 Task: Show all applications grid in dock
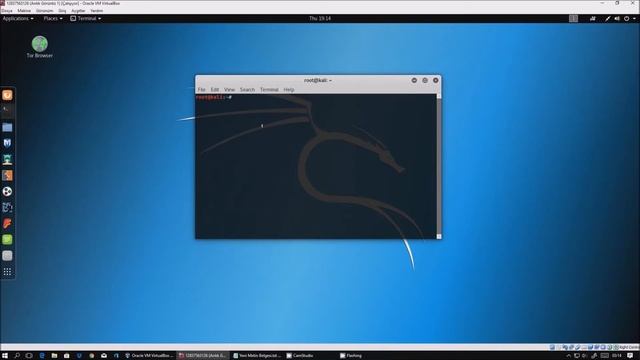click(x=7, y=272)
